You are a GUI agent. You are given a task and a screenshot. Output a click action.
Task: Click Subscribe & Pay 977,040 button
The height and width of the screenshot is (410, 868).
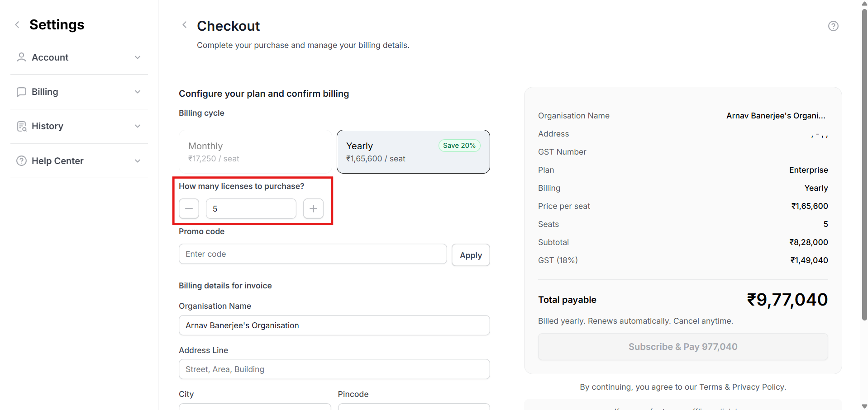point(682,347)
